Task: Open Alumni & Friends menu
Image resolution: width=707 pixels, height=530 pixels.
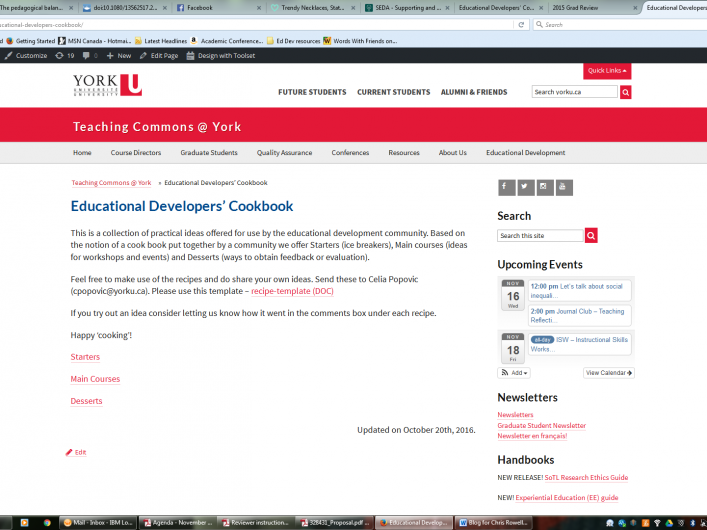Action: tap(474, 92)
